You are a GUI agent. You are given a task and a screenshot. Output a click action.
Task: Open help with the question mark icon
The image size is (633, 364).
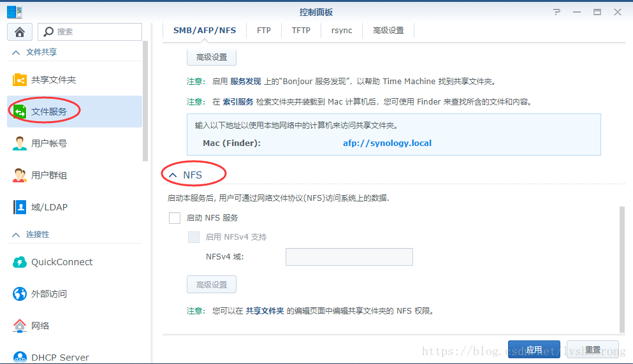point(557,12)
